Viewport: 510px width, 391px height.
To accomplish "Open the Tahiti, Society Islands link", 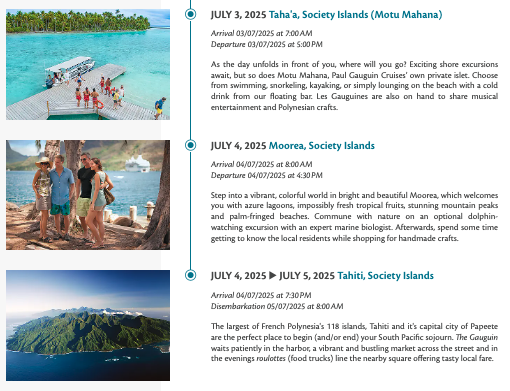I will tap(385, 276).
